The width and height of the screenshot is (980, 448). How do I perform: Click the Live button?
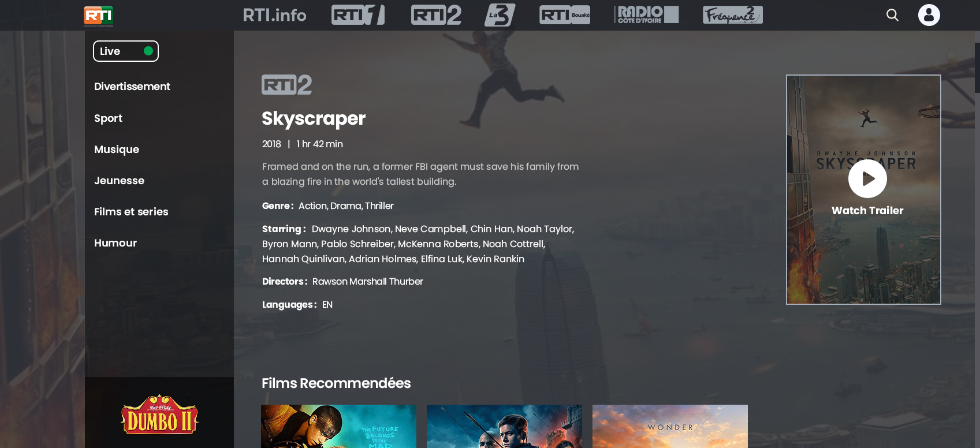pyautogui.click(x=126, y=51)
